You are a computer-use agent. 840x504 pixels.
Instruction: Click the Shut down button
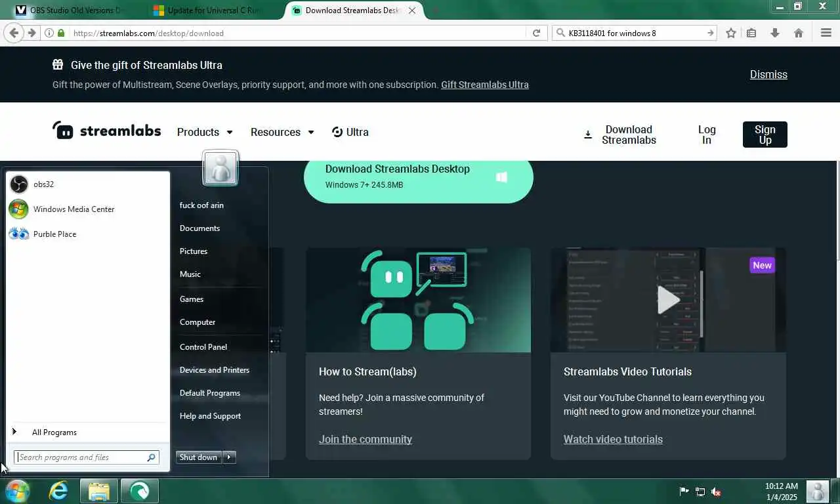[x=199, y=457]
